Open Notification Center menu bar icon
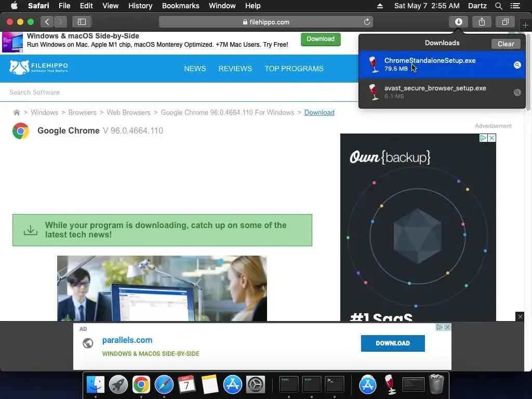Viewport: 532px width, 399px height. (515, 6)
